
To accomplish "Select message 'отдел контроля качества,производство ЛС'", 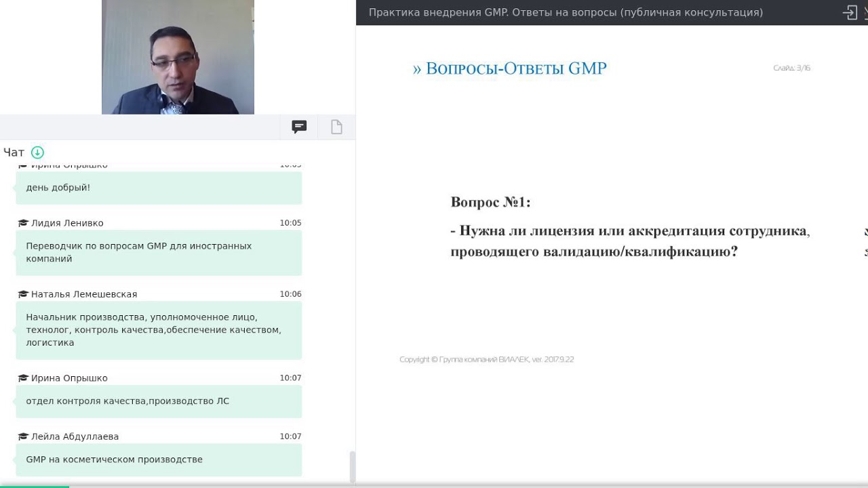I will pos(159,401).
